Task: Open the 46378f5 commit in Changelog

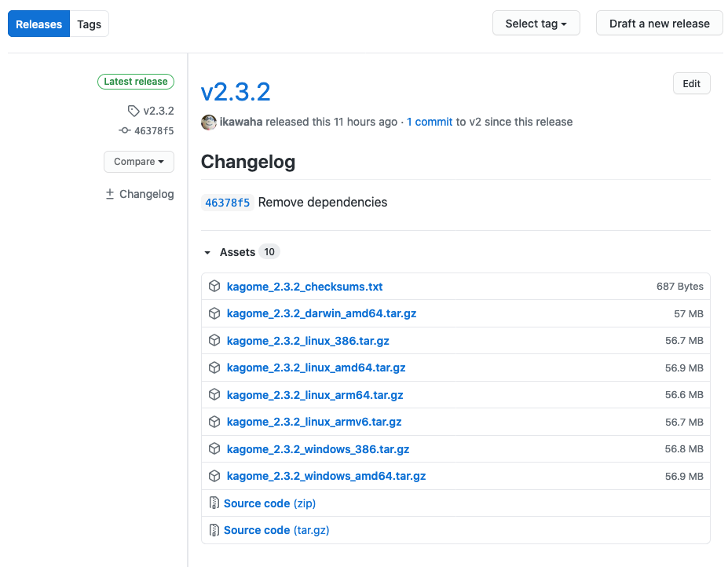Action: pyautogui.click(x=228, y=203)
